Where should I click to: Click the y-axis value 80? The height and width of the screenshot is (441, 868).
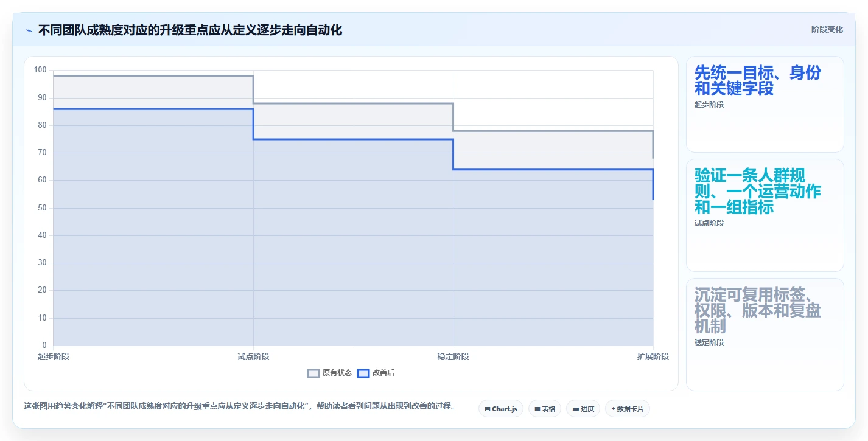pyautogui.click(x=42, y=125)
